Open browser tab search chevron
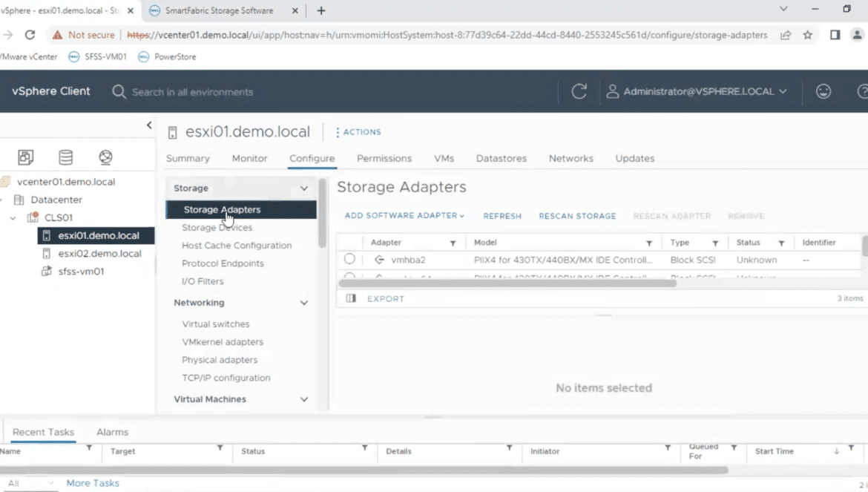868x492 pixels. (x=783, y=9)
